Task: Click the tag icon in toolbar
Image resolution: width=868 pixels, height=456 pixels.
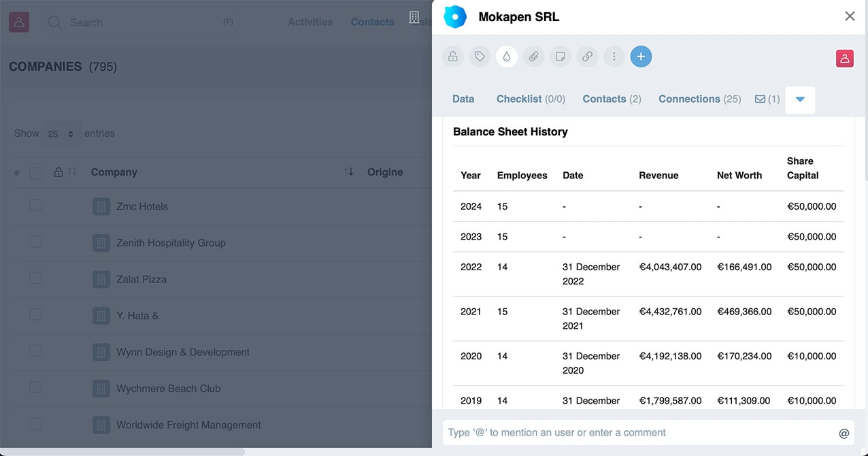Action: pyautogui.click(x=480, y=57)
